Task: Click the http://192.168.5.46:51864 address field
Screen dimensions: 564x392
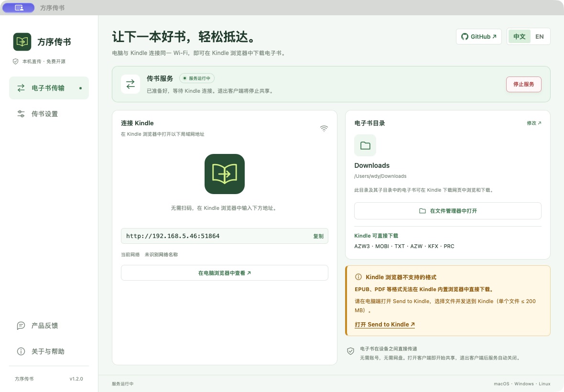Action: 225,236
